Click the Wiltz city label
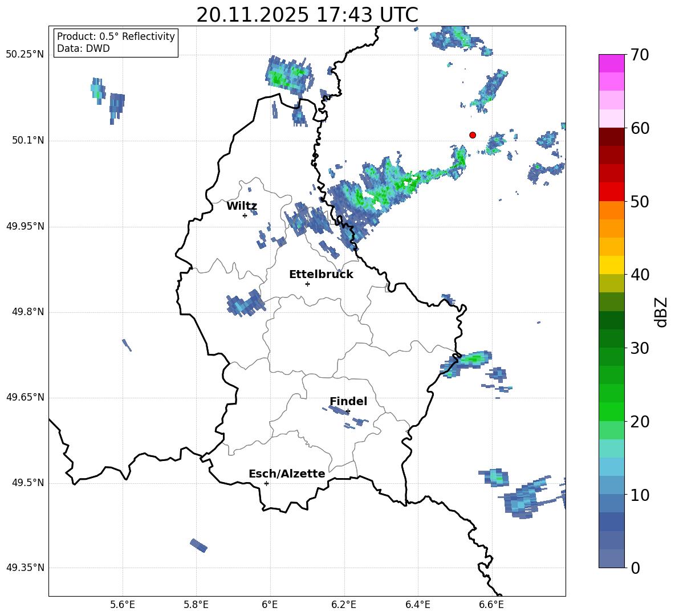This screenshot has width=675, height=616. 242,206
